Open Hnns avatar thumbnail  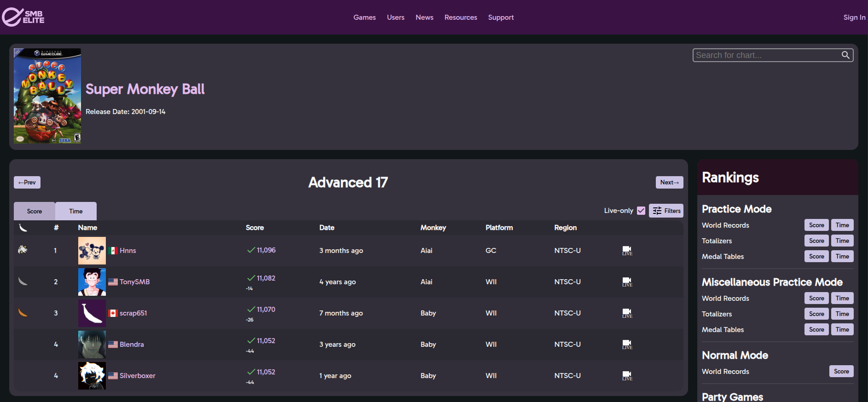pyautogui.click(x=92, y=251)
